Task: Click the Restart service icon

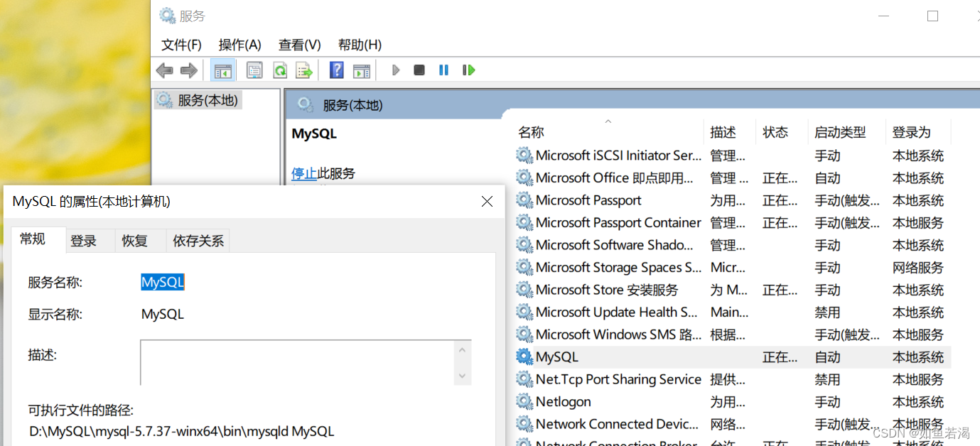Action: coord(468,70)
